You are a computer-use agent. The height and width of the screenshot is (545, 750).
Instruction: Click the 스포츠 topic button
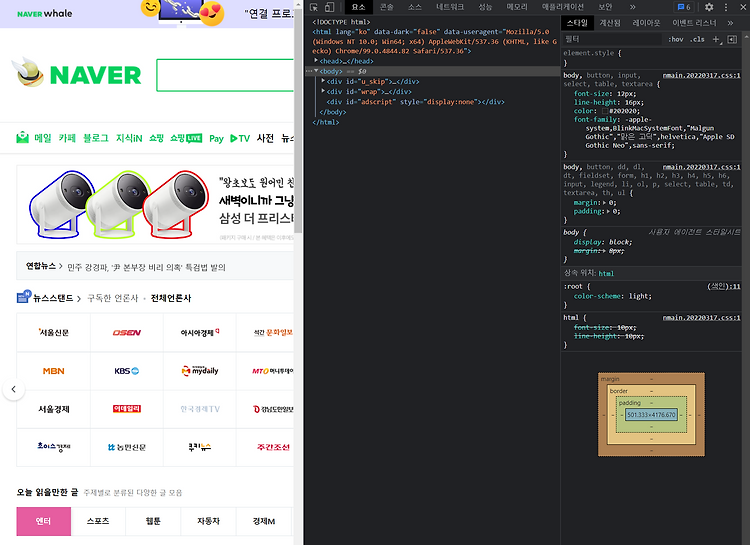(x=98, y=521)
